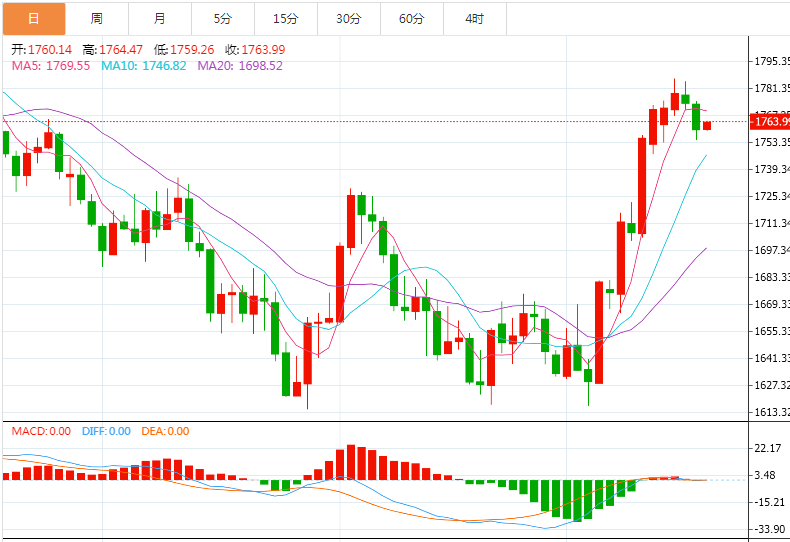Select the 日 daily timeframe tab

(x=34, y=19)
